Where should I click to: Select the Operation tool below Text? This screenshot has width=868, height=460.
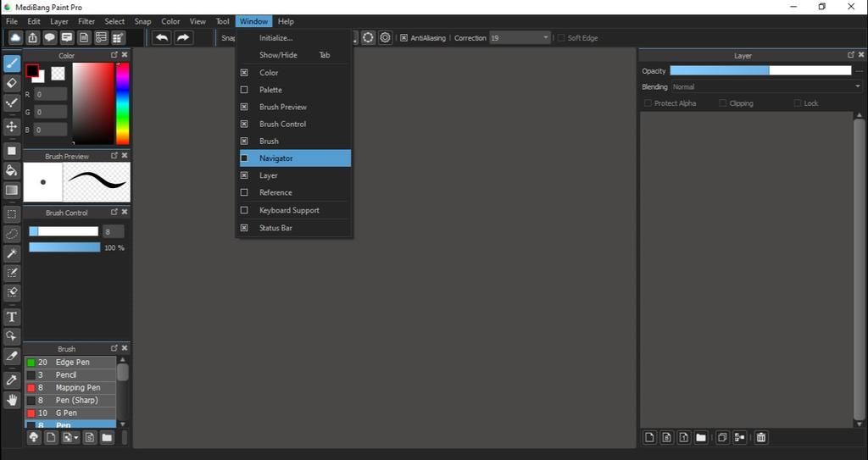(12, 336)
